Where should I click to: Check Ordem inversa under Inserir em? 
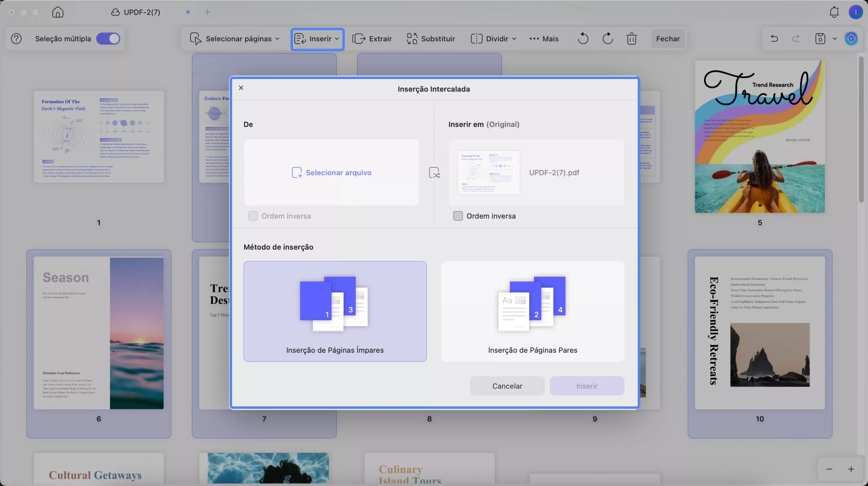pos(458,216)
